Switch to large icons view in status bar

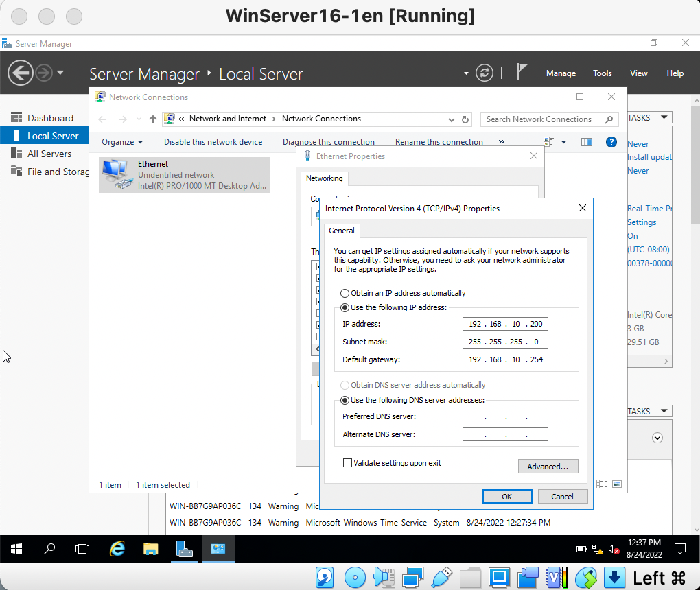(617, 484)
